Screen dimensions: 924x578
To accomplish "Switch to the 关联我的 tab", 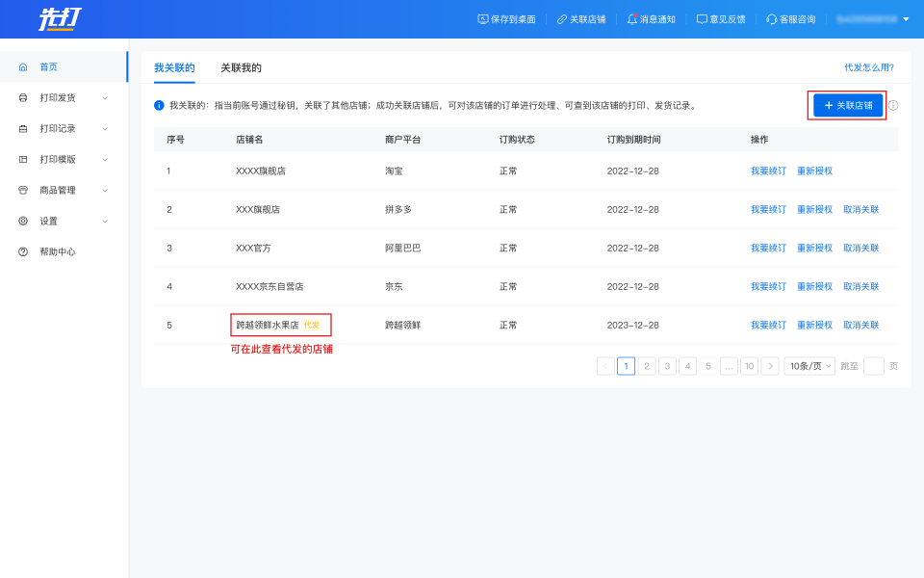I will 241,67.
